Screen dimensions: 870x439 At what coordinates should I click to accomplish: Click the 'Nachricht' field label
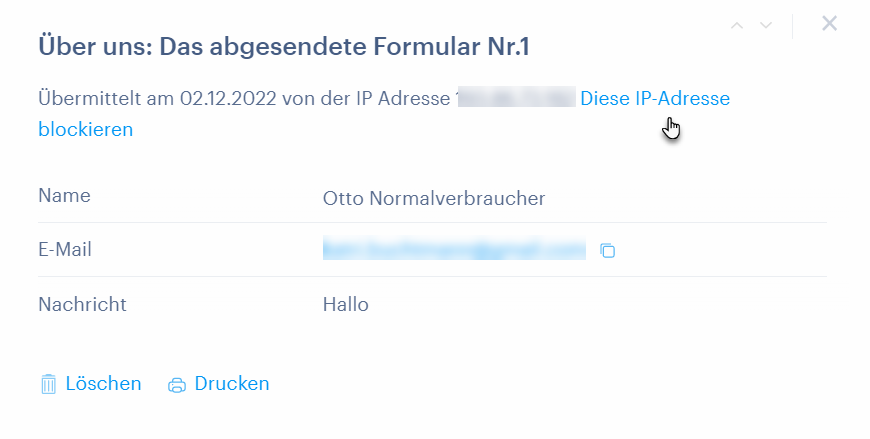(x=82, y=304)
